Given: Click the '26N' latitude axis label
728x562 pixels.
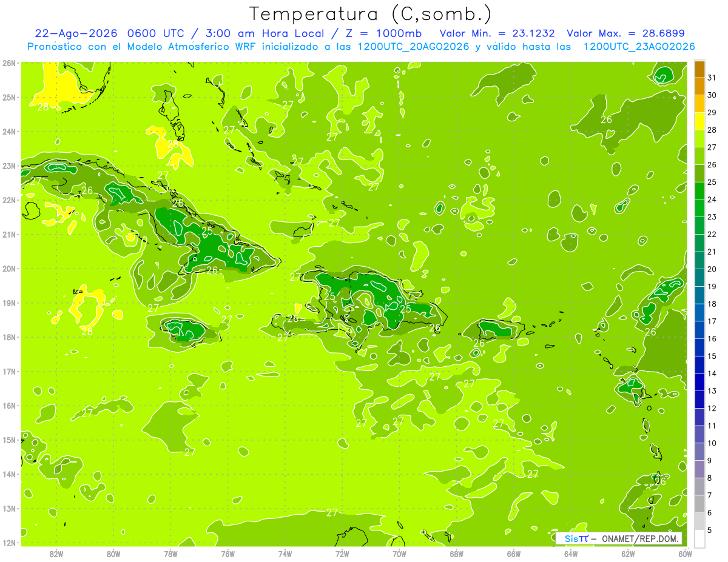Looking at the screenshot, I should [9, 63].
